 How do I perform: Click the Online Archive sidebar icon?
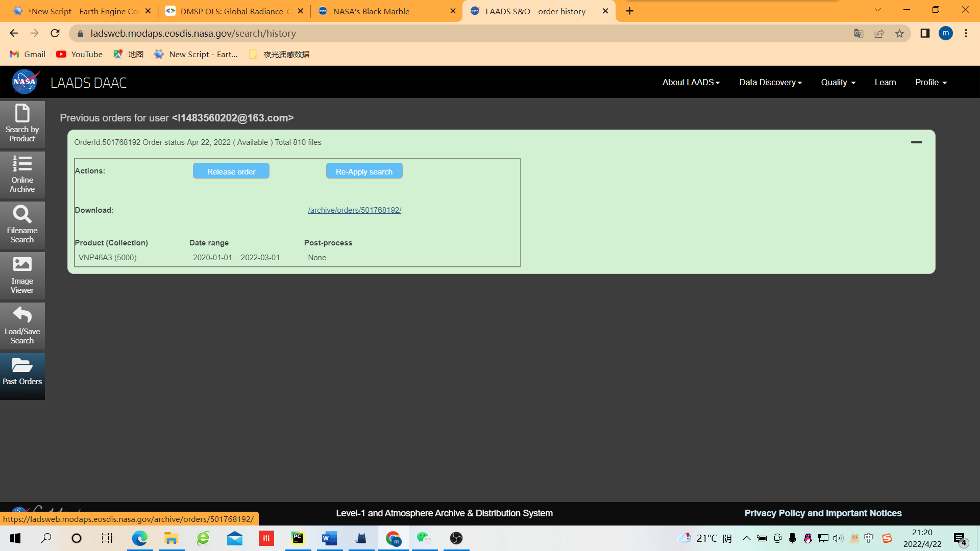click(x=22, y=174)
